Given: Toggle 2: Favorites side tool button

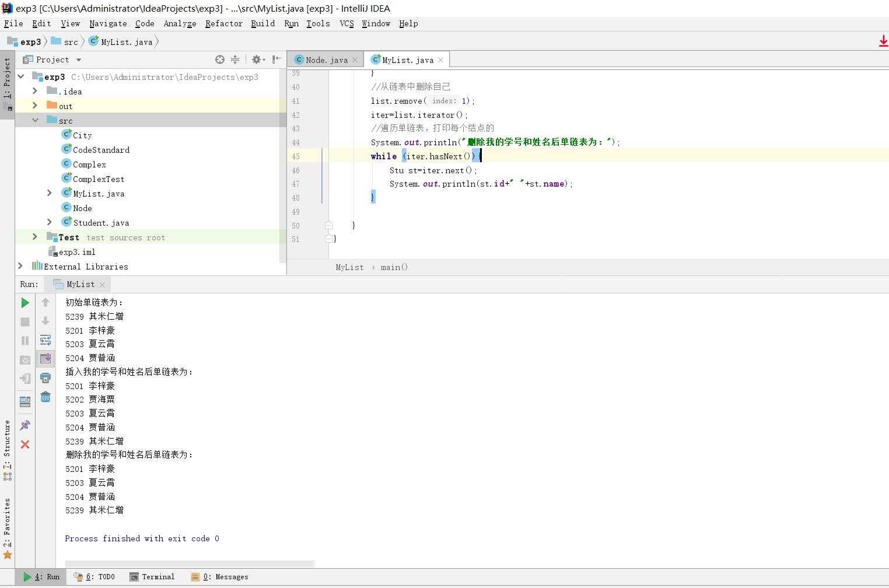Looking at the screenshot, I should tap(7, 528).
